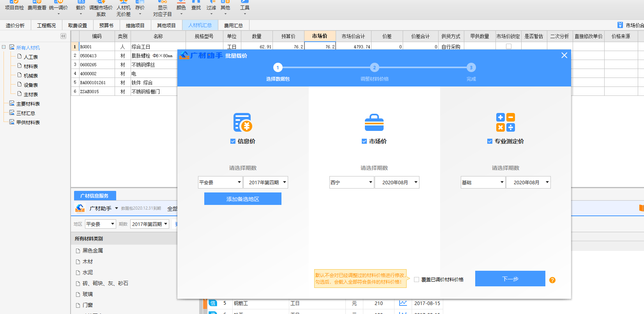Open the 工具 toolbar menu
The height and width of the screenshot is (314, 644).
click(x=245, y=8)
